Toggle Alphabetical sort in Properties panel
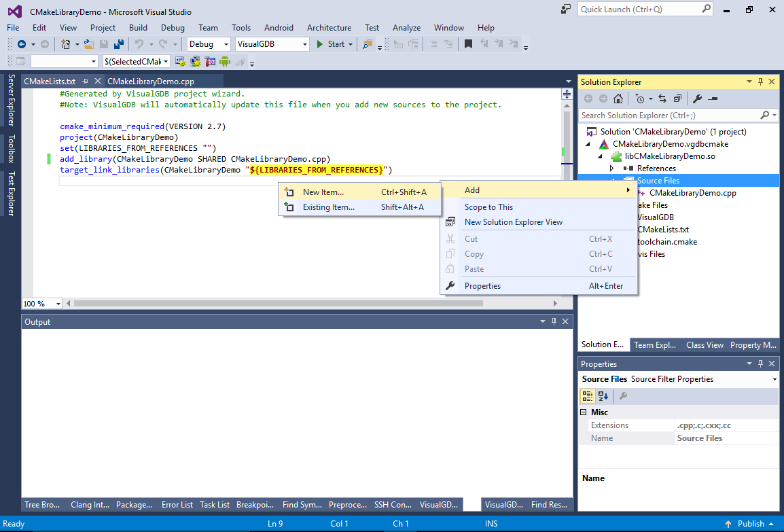The image size is (784, 532). point(603,396)
